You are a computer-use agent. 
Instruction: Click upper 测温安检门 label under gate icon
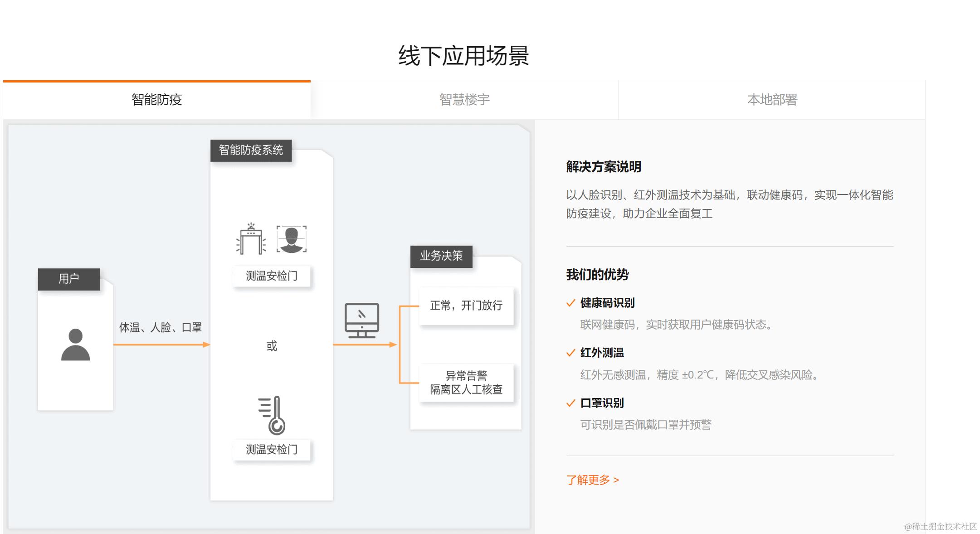point(272,276)
